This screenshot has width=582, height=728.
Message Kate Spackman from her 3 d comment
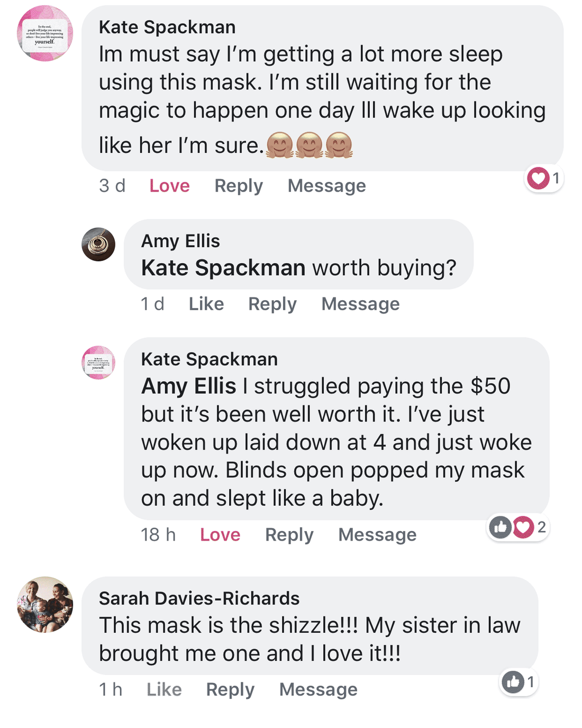pyautogui.click(x=326, y=186)
